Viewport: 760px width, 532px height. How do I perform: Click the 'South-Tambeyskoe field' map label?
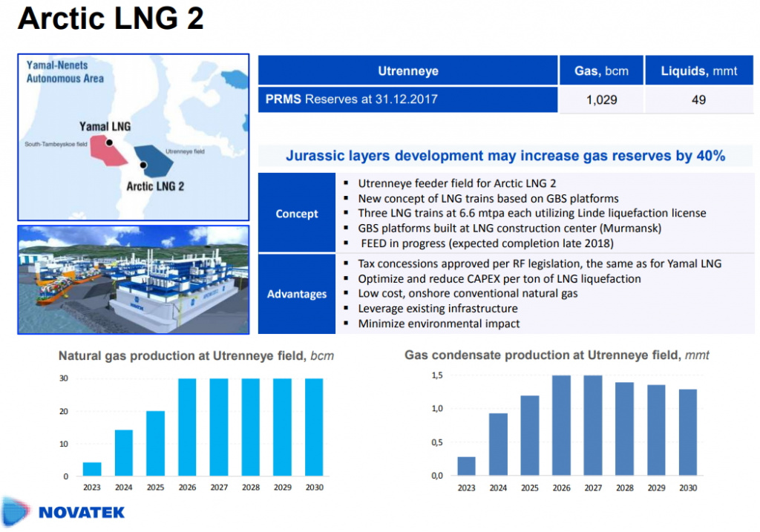56,144
